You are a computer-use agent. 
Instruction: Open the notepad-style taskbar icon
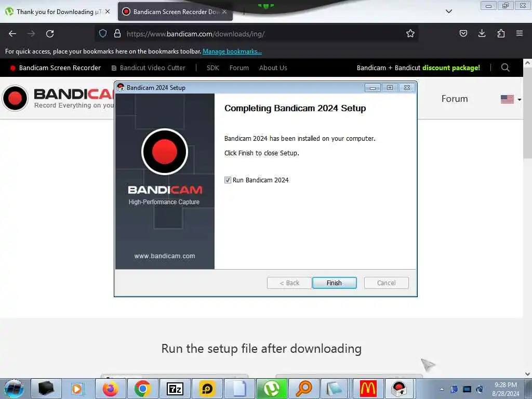[334, 389]
